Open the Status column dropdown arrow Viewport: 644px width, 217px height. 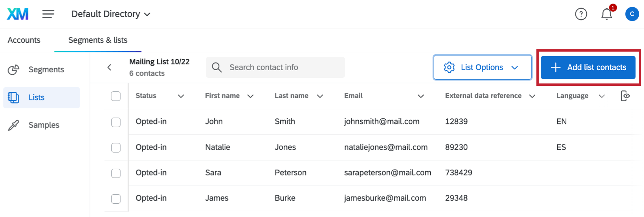(x=181, y=96)
